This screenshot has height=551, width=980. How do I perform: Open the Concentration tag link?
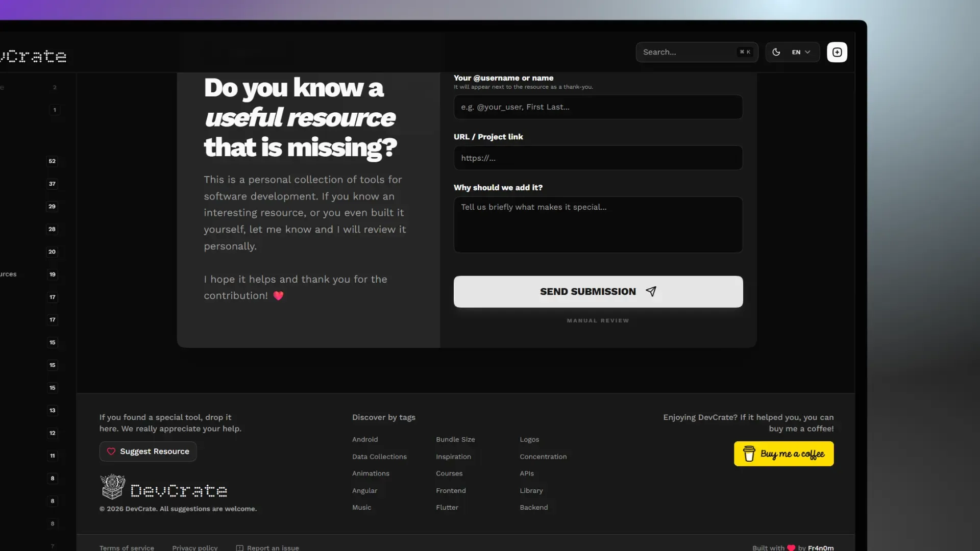(x=543, y=457)
